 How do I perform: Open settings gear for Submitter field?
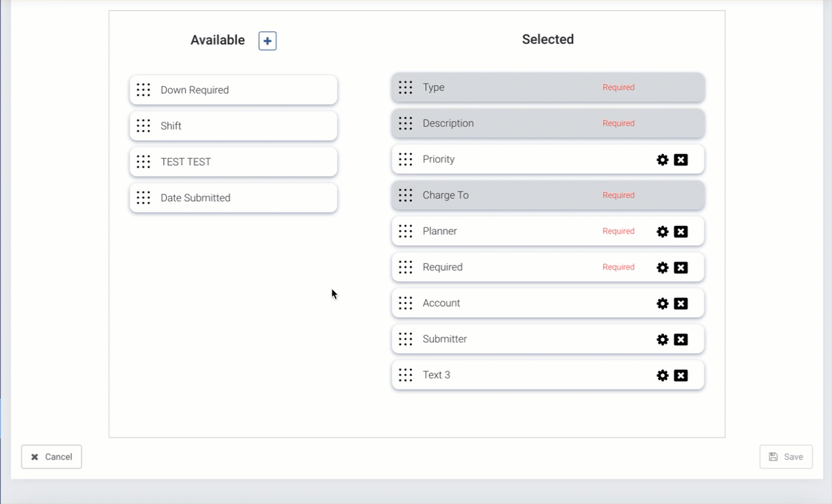click(x=663, y=340)
